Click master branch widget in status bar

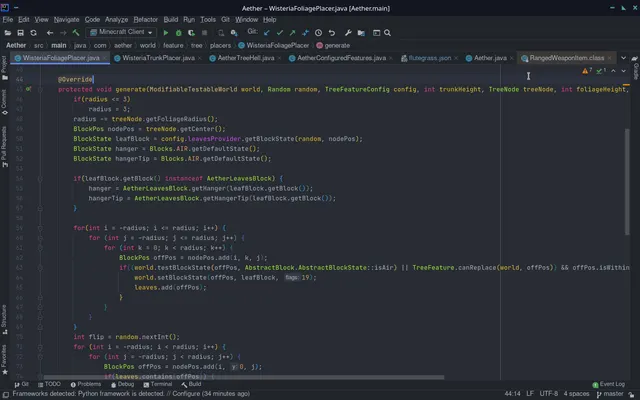[x=610, y=394]
